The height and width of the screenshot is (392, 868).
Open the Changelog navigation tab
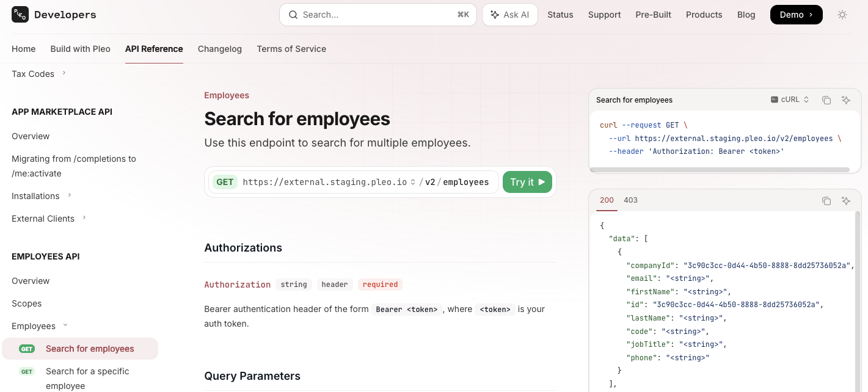click(220, 49)
